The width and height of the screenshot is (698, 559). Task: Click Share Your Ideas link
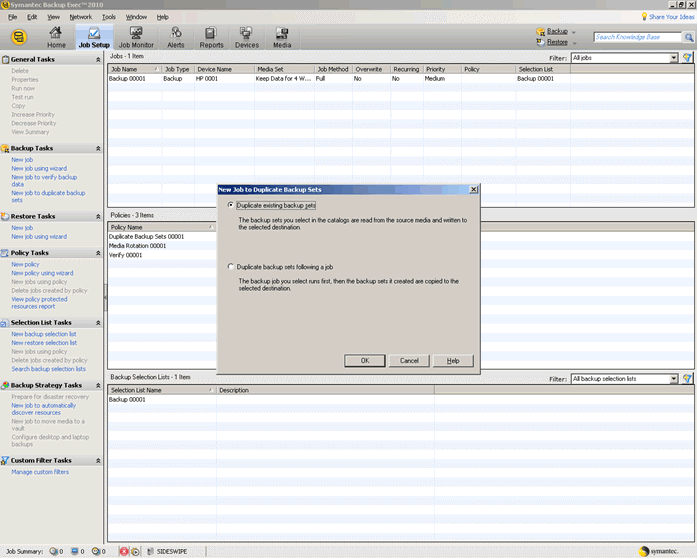point(671,17)
